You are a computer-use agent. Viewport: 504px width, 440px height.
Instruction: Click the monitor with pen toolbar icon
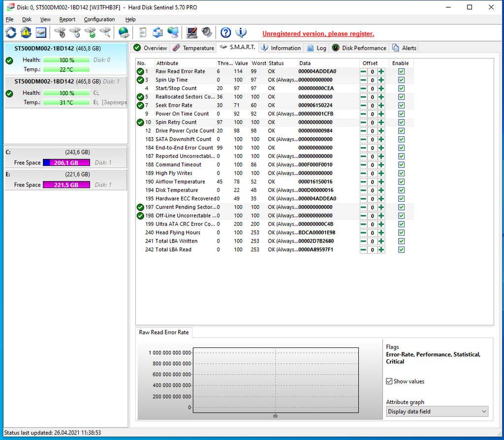[192, 33]
